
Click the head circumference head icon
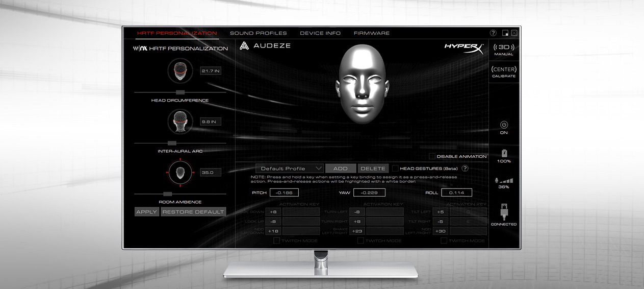point(180,71)
